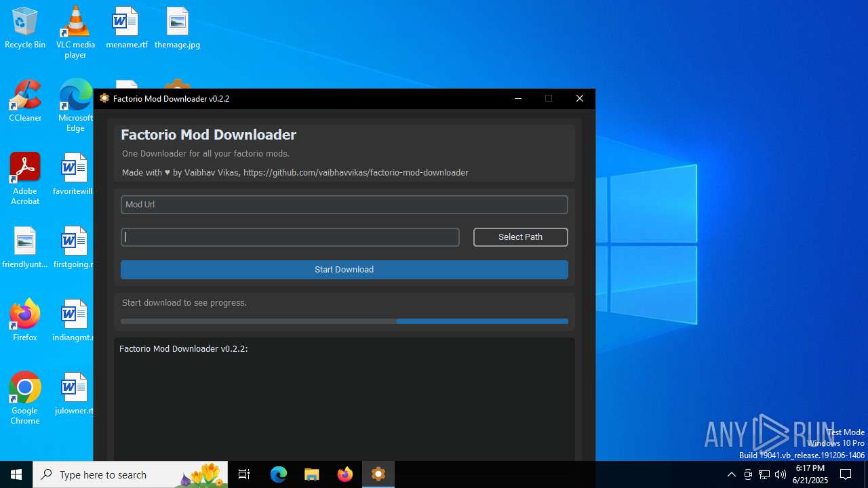Screen dimensions: 868x488
Task: Click the 'Start download to see progress.' text
Action: coord(184,303)
